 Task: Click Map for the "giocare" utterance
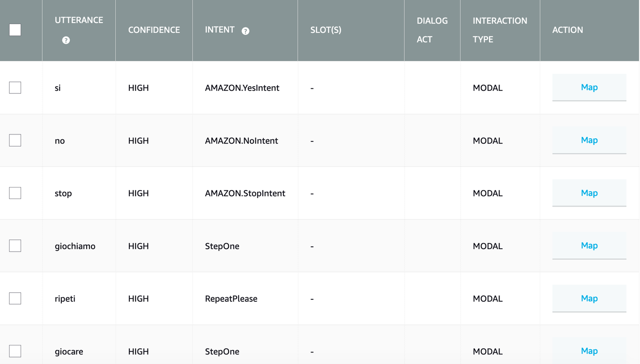coord(589,351)
